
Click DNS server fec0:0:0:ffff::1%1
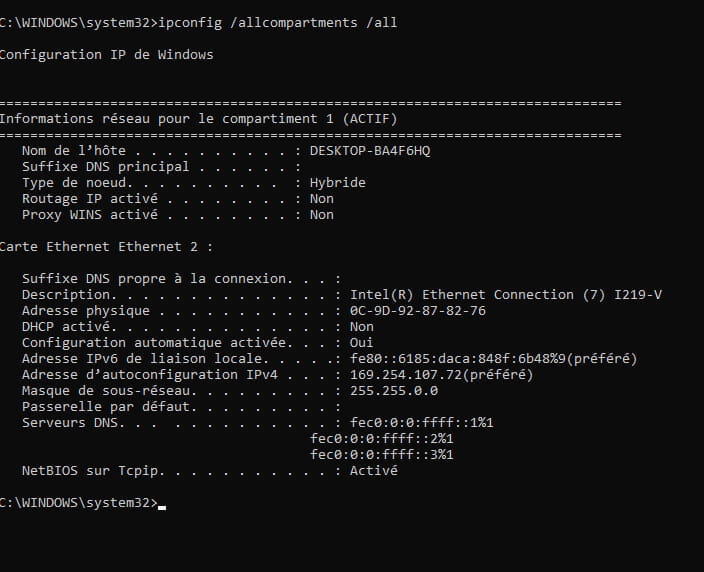coord(422,422)
